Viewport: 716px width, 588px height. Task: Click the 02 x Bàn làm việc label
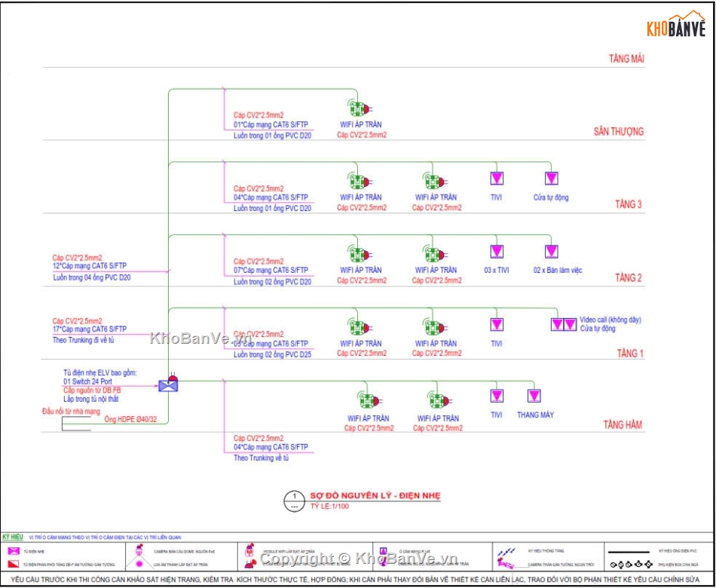point(558,271)
